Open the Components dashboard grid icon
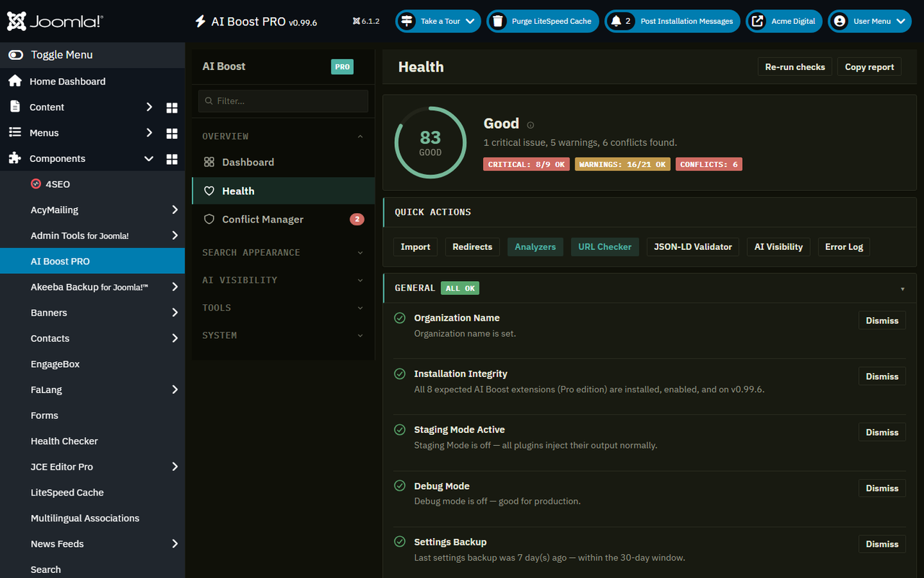This screenshot has width=924, height=578. pyautogui.click(x=172, y=159)
